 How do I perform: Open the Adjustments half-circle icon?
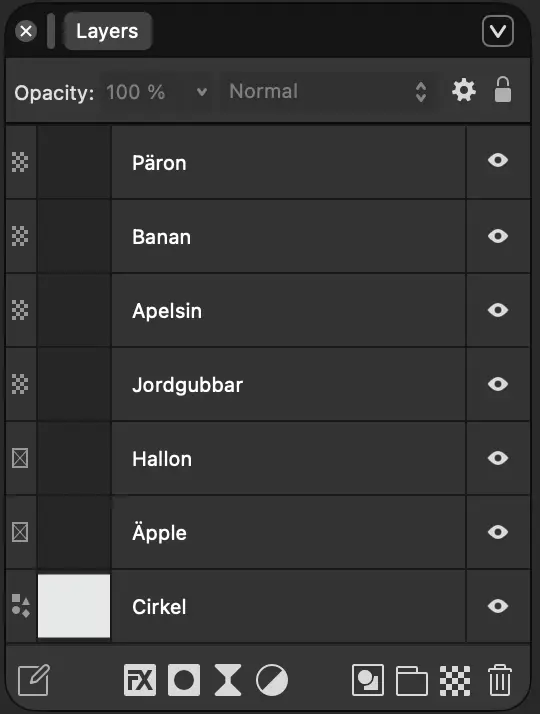[272, 680]
